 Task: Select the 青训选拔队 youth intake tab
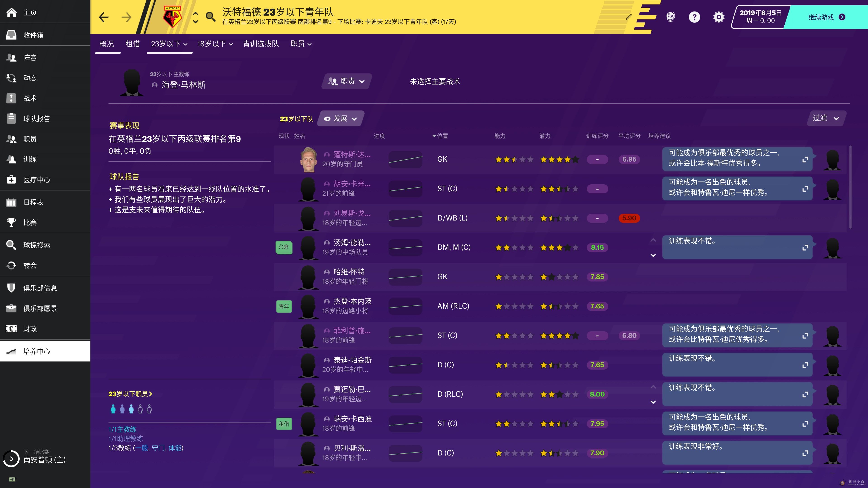click(261, 44)
